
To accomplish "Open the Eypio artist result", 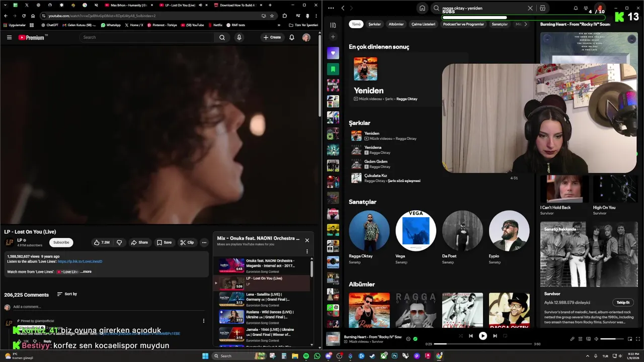I will pyautogui.click(x=509, y=237).
